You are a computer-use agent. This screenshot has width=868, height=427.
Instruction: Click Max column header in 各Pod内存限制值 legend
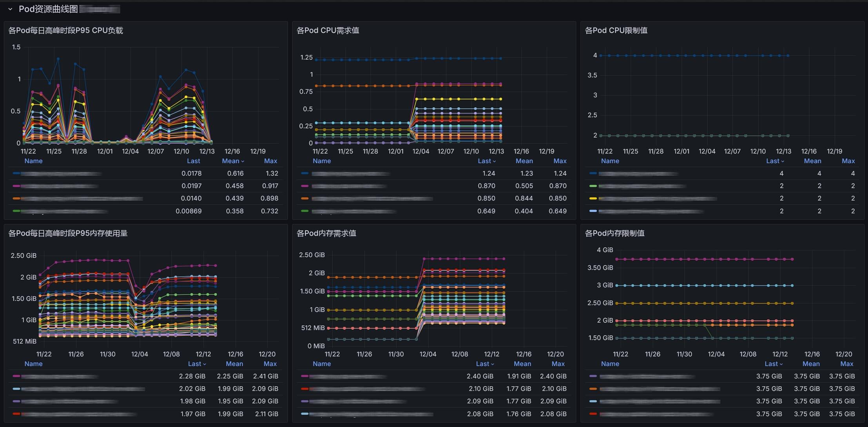pos(846,364)
